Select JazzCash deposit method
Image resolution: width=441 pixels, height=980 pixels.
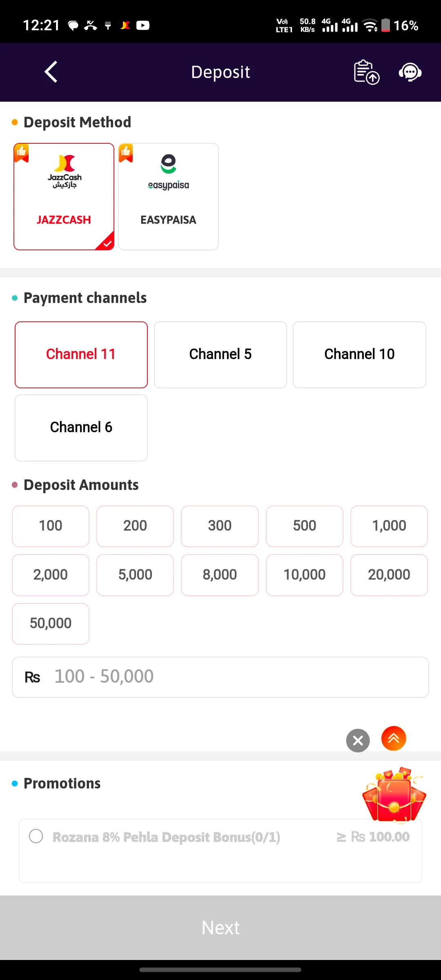tap(64, 196)
